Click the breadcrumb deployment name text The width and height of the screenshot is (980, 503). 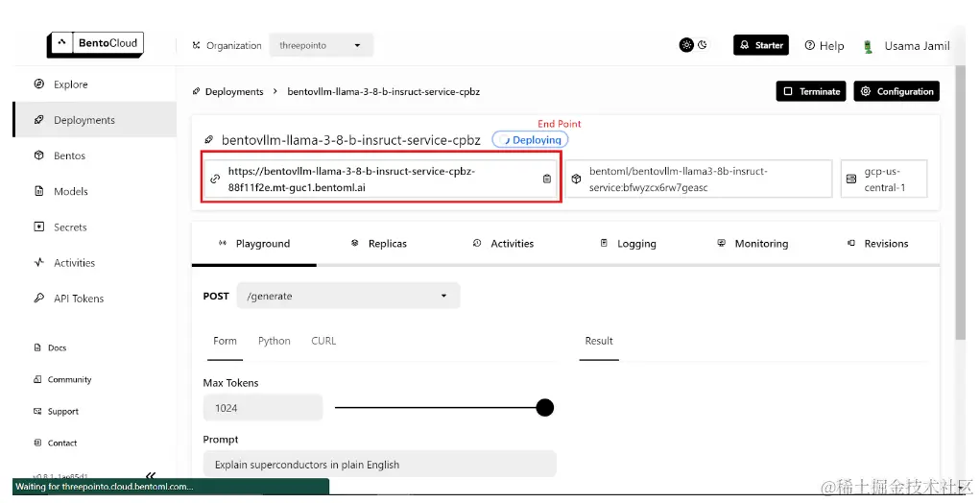pyautogui.click(x=384, y=91)
